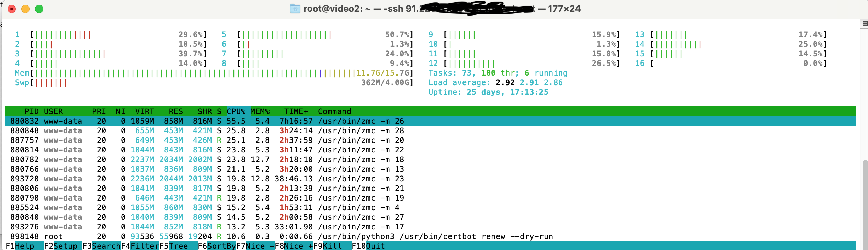Sort by the NI column header
Viewport: 868px width, 250px height.
[x=120, y=111]
